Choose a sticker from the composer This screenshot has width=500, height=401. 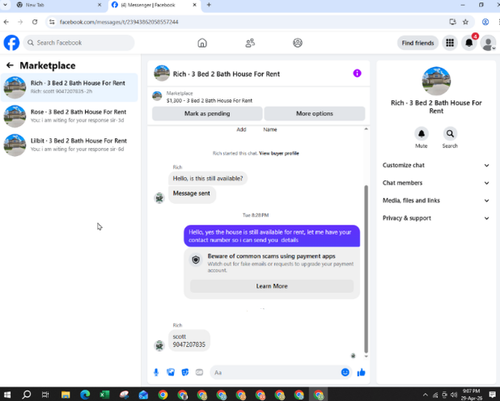tap(185, 372)
